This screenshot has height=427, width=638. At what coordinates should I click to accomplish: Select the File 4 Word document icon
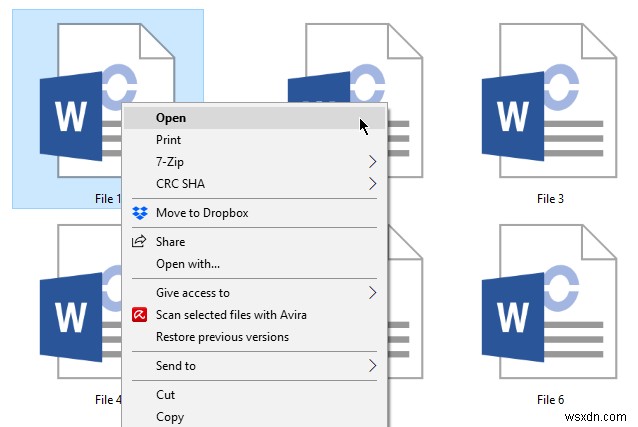[81, 301]
